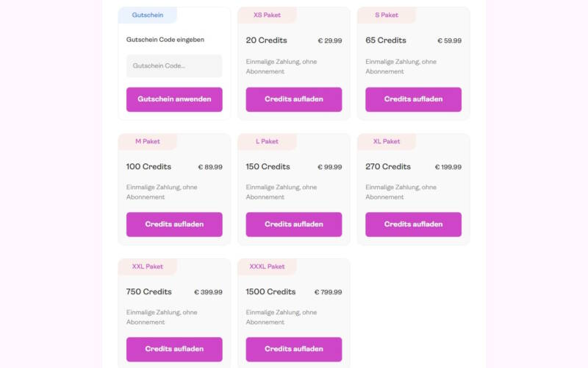Click Credits aufladen under 750 Credits
The height and width of the screenshot is (368, 588).
[174, 349]
